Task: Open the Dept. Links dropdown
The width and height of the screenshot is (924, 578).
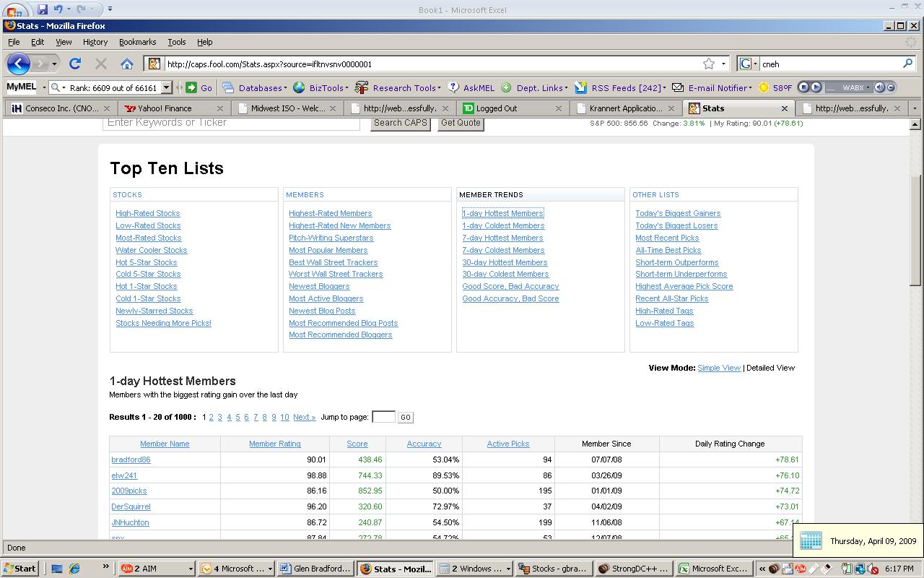Action: tap(534, 87)
